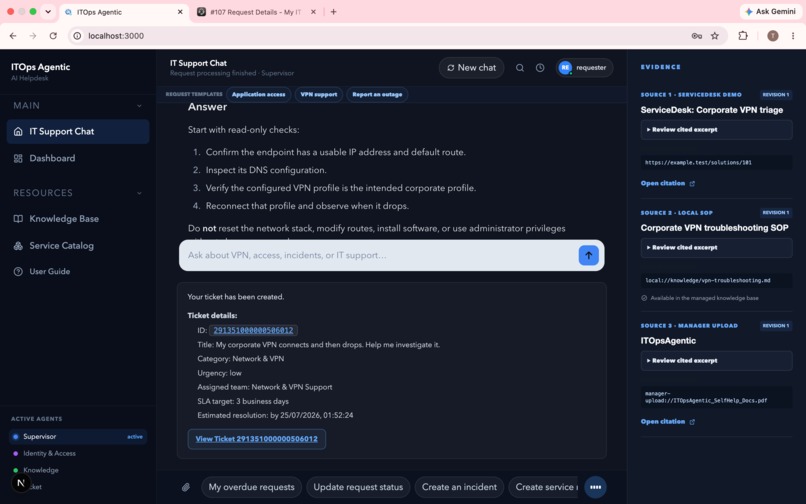This screenshot has height=504, width=806.
Task: Expand ITOpsAgentic Review cited excerpt
Action: (x=716, y=361)
